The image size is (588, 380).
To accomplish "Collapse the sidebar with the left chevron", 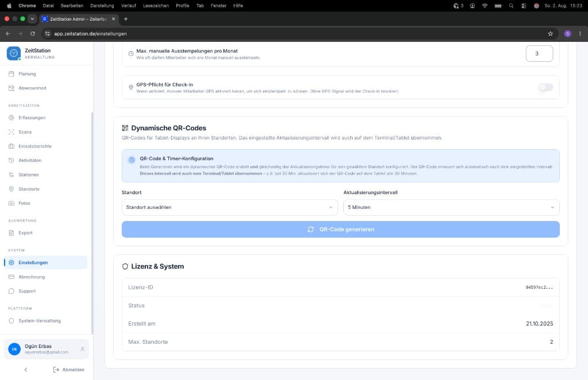I will click(26, 370).
